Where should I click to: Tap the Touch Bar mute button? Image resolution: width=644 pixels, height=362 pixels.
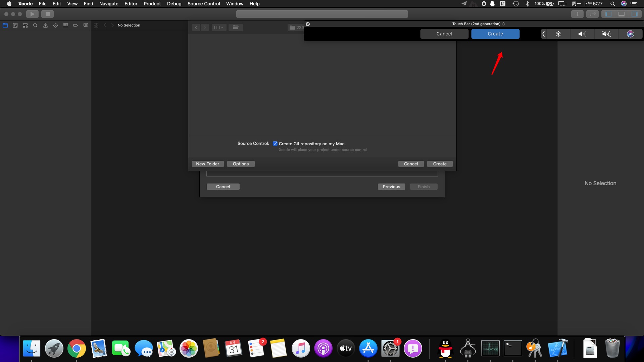[x=606, y=34]
